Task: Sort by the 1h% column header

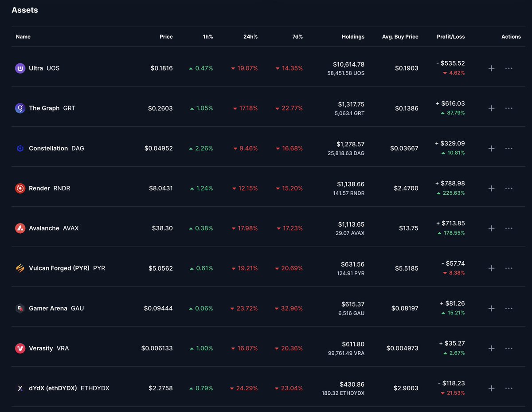Action: pos(208,37)
